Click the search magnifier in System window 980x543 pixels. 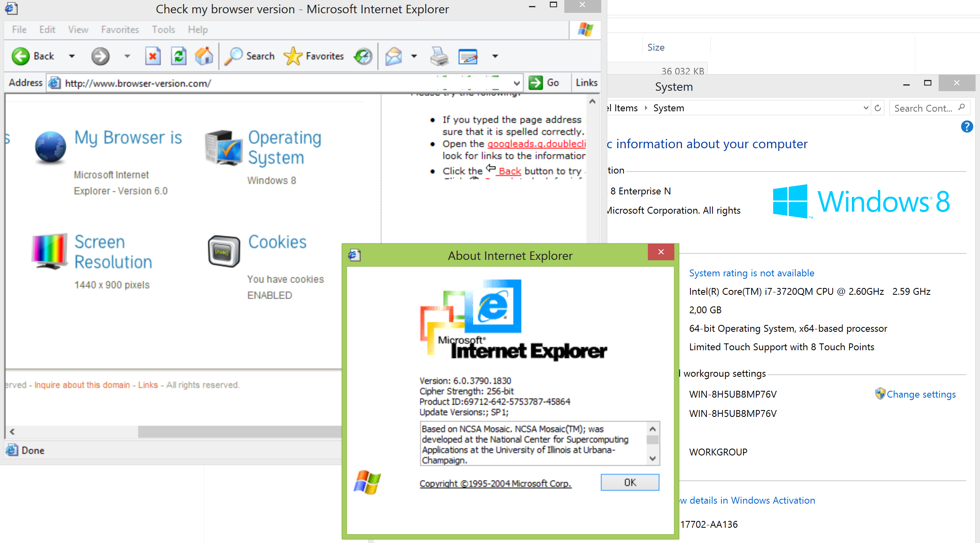click(962, 107)
